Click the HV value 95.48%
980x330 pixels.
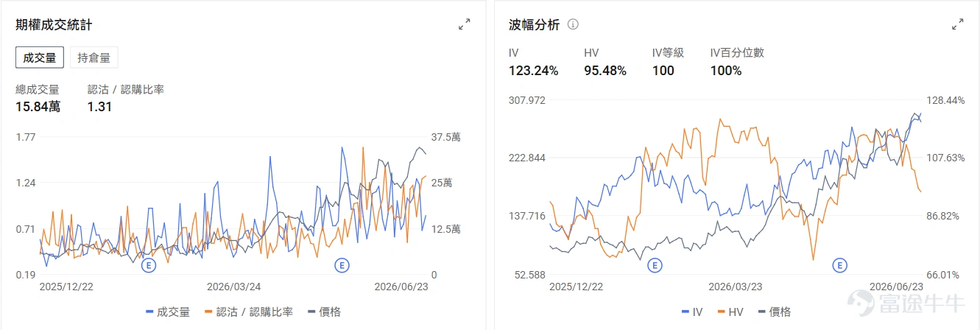(x=605, y=71)
